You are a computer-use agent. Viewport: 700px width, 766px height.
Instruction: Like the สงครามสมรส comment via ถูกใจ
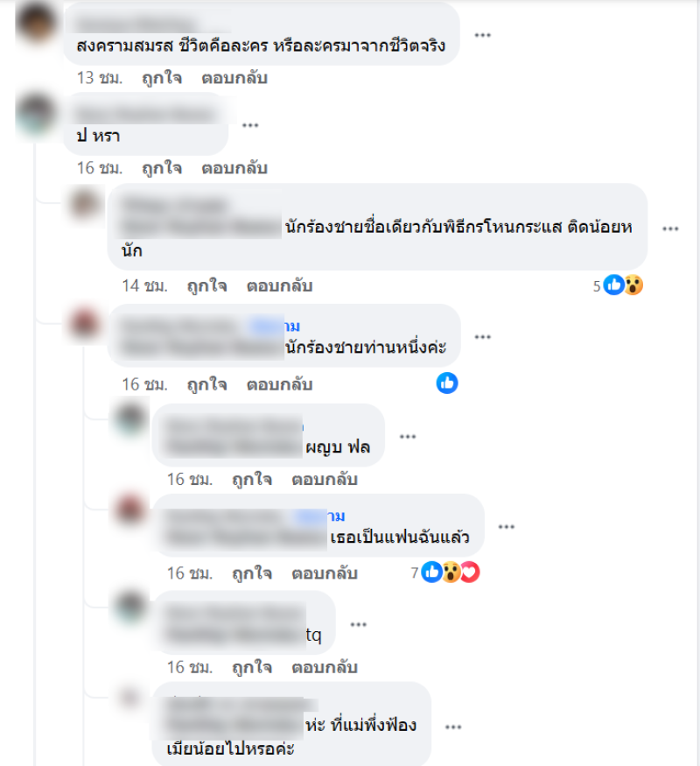(x=162, y=78)
